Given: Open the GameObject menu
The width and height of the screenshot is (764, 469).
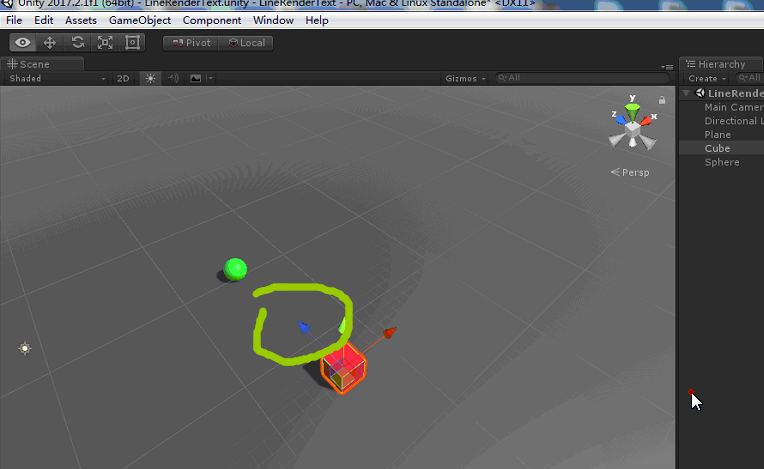Looking at the screenshot, I should click(x=140, y=20).
